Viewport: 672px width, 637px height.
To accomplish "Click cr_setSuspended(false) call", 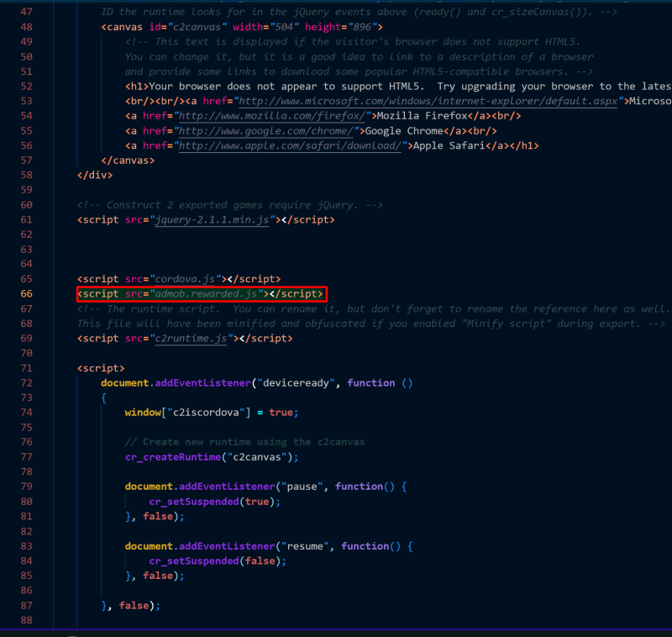I will pyautogui.click(x=218, y=561).
